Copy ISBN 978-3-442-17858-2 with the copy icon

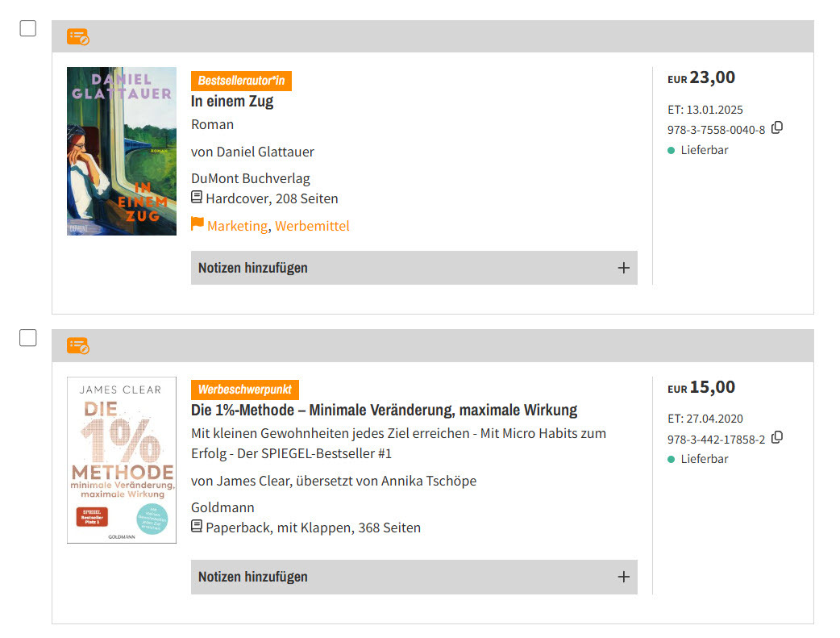click(x=777, y=438)
